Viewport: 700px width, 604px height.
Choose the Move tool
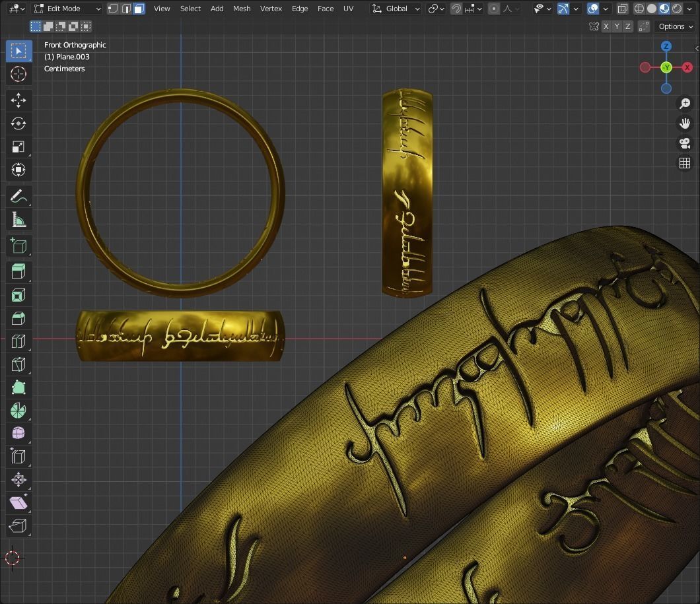18,100
